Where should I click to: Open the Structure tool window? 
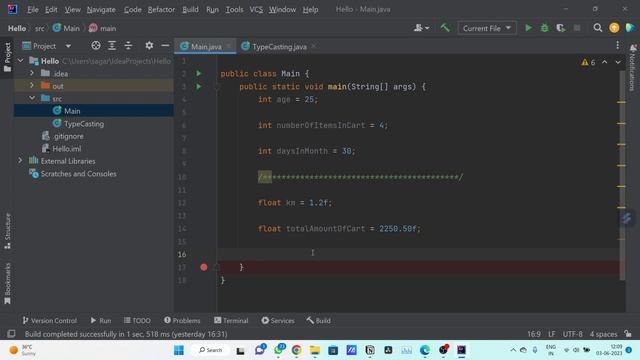point(7,231)
